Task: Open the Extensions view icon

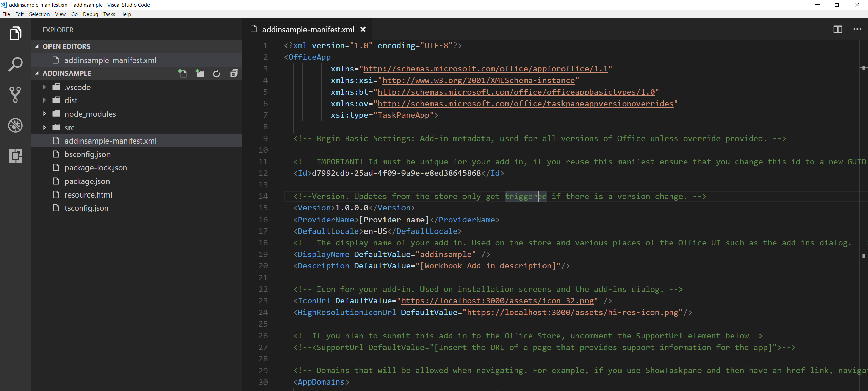Action: tap(15, 156)
